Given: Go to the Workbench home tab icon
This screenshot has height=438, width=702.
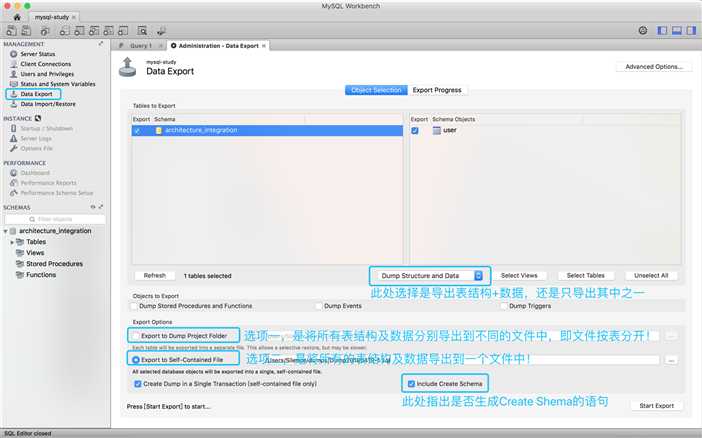Looking at the screenshot, I should [17, 17].
